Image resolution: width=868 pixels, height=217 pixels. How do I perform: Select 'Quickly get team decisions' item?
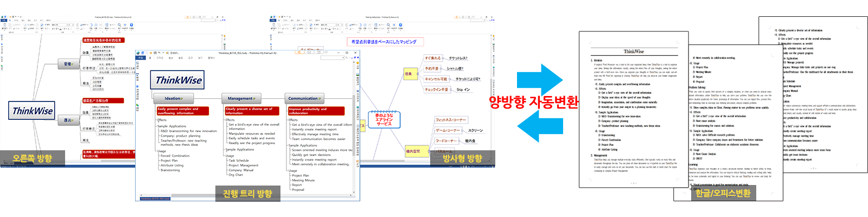(x=311, y=155)
